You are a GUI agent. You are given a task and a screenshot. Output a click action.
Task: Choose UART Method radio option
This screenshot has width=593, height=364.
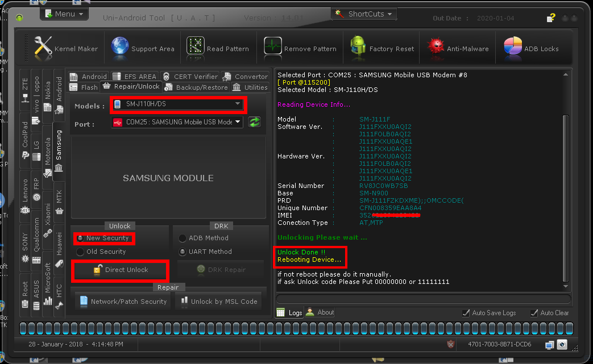click(205, 252)
